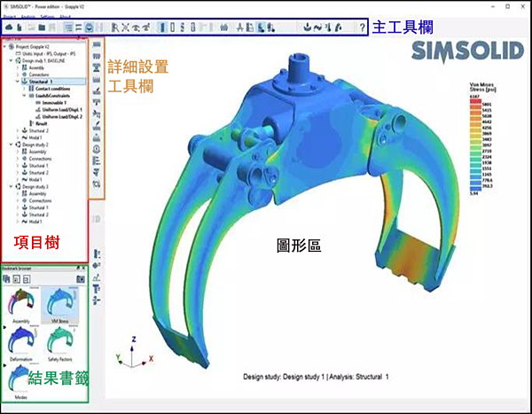Expand the Contact conditions node
Viewport: 532px width, 414px height.
(24, 89)
